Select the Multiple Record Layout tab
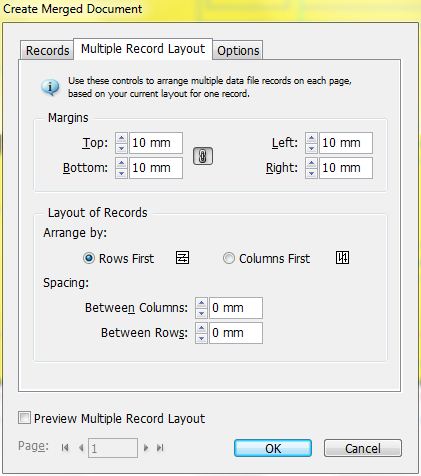421x476 pixels. pos(143,49)
